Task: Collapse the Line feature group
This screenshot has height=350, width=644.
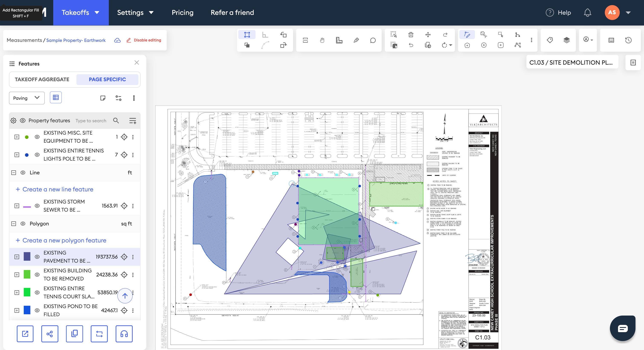Action: click(14, 172)
